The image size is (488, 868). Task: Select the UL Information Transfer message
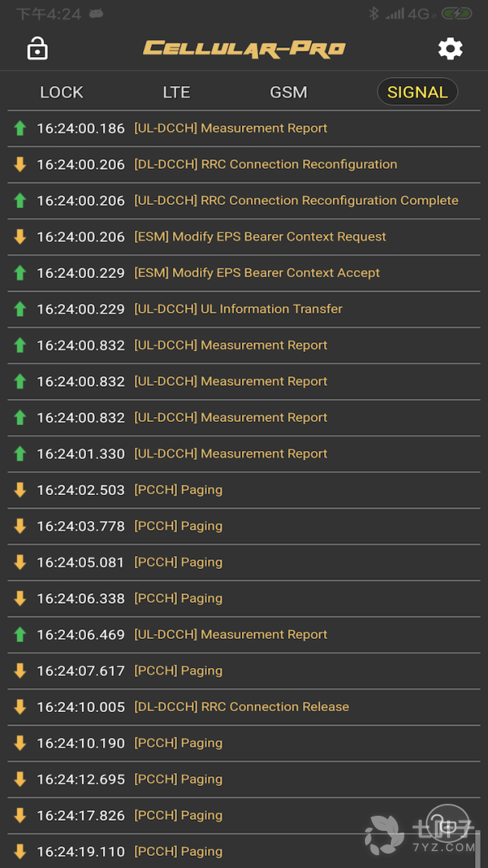coord(238,309)
